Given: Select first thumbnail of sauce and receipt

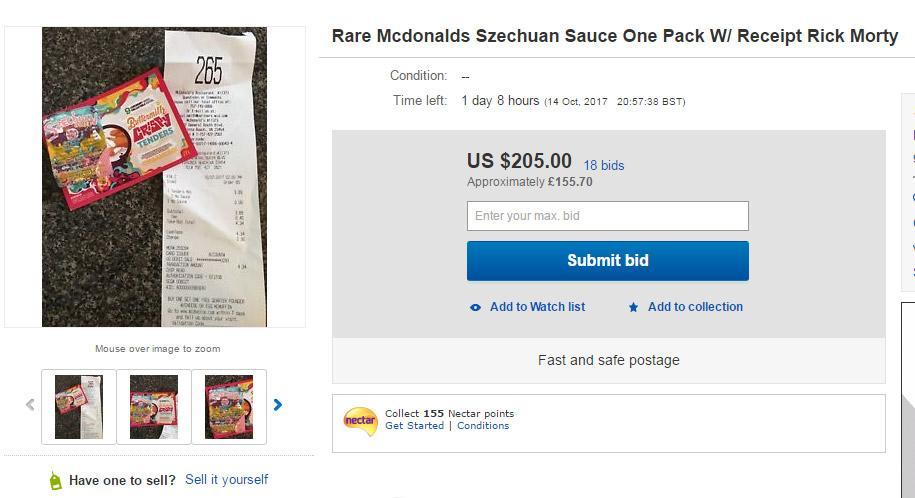Looking at the screenshot, I should click(78, 406).
